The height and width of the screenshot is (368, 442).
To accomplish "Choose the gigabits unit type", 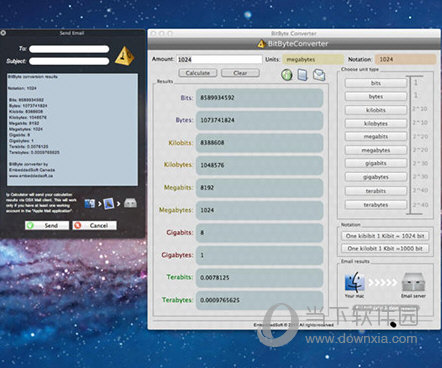I will pyautogui.click(x=376, y=163).
